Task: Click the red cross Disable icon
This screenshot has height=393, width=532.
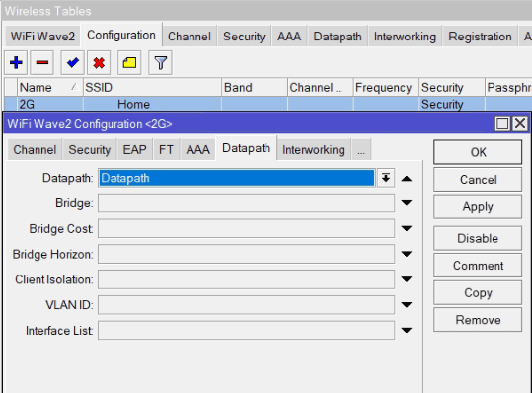Action: tap(99, 63)
